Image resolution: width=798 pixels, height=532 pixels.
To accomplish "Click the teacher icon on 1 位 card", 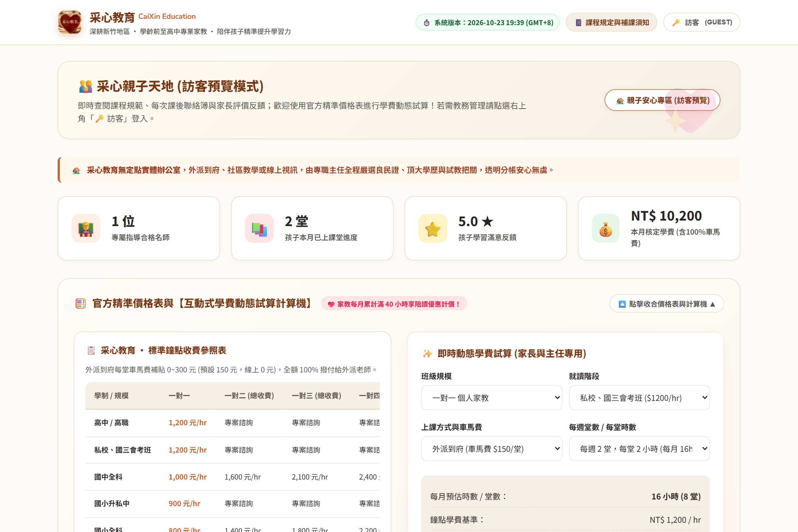I will coord(86,228).
